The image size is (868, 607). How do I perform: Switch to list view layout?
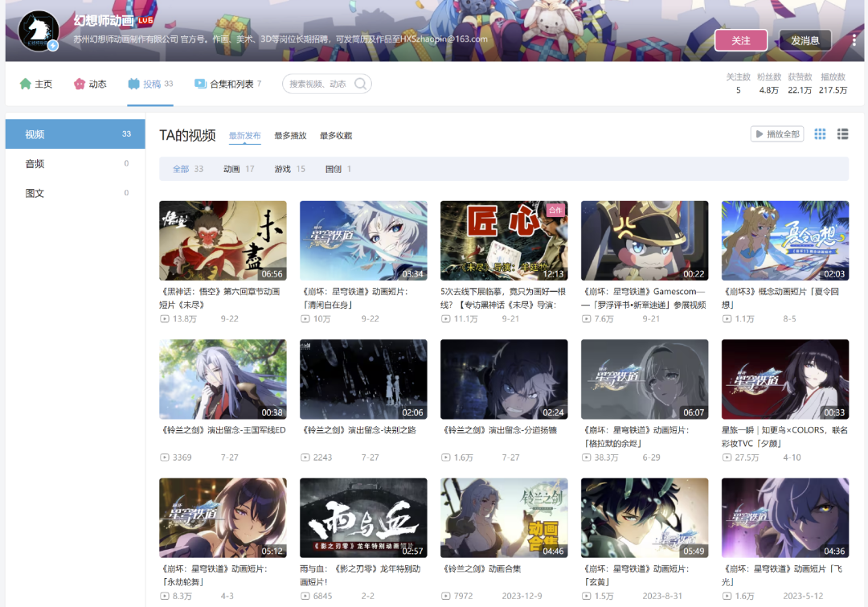pyautogui.click(x=842, y=134)
